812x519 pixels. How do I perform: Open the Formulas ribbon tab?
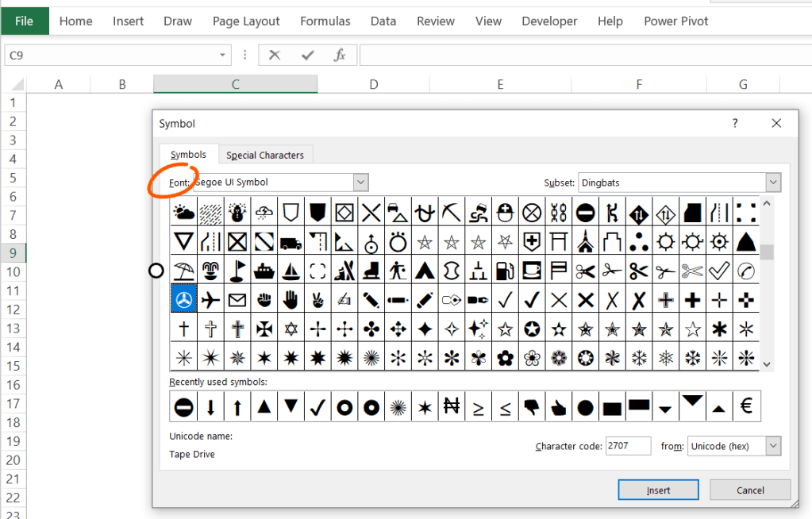click(325, 21)
